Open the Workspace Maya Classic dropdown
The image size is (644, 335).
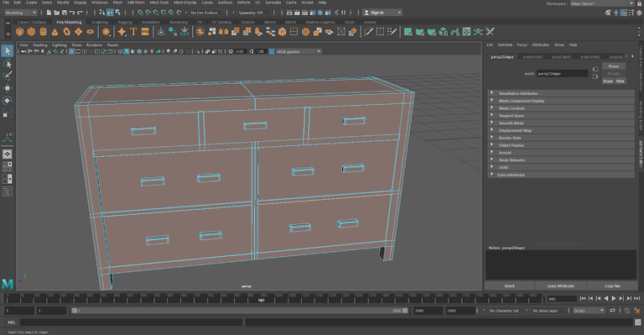click(x=602, y=3)
